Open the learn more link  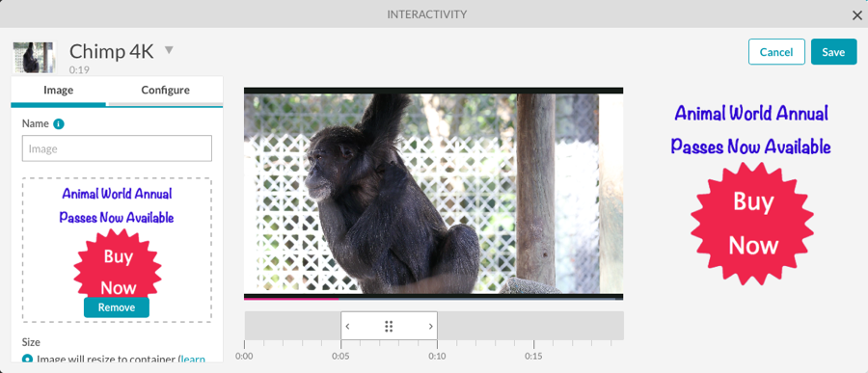193,359
